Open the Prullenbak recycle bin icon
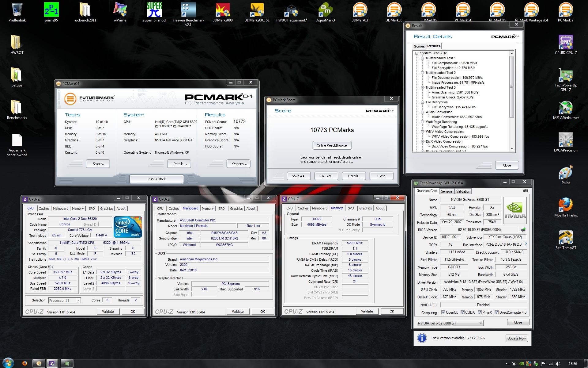The image size is (588, 368). pos(17,12)
